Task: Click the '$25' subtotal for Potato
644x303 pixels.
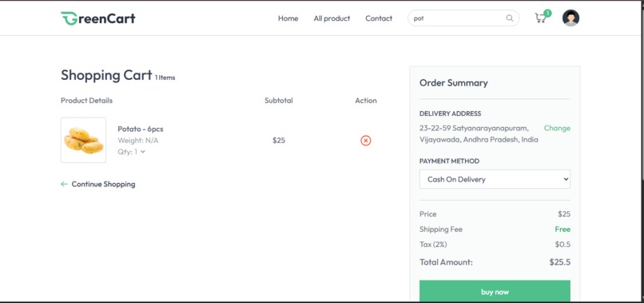Action: pyautogui.click(x=279, y=141)
